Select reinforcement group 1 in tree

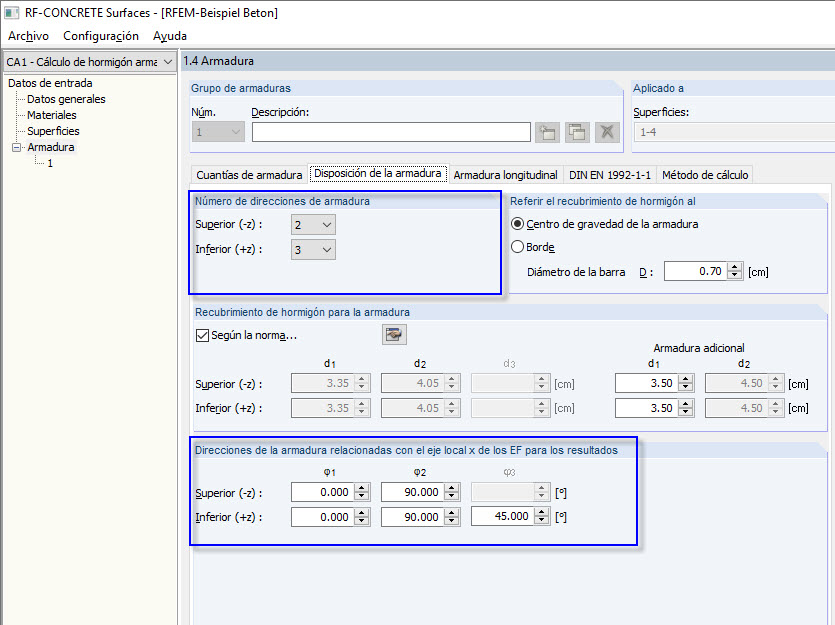point(50,163)
